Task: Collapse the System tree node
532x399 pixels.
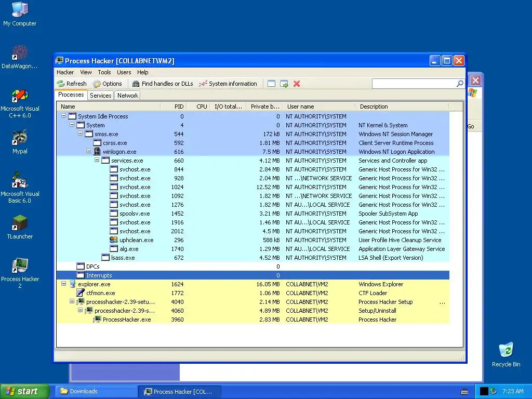Action: 72,125
